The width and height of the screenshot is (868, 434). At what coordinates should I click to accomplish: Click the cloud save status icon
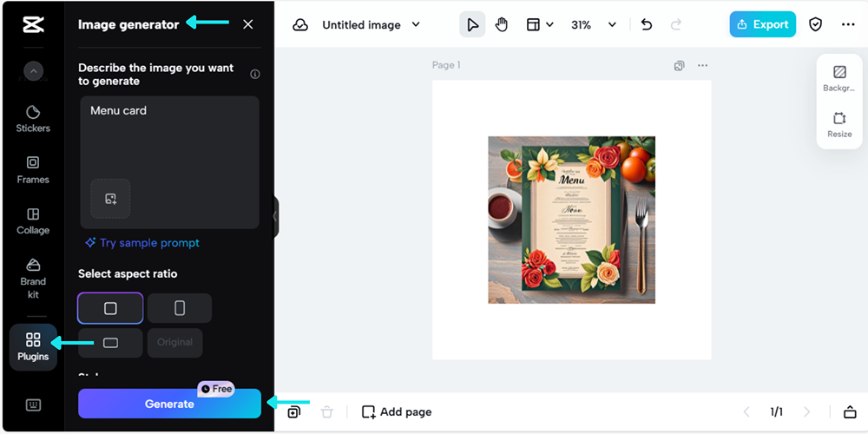point(300,25)
